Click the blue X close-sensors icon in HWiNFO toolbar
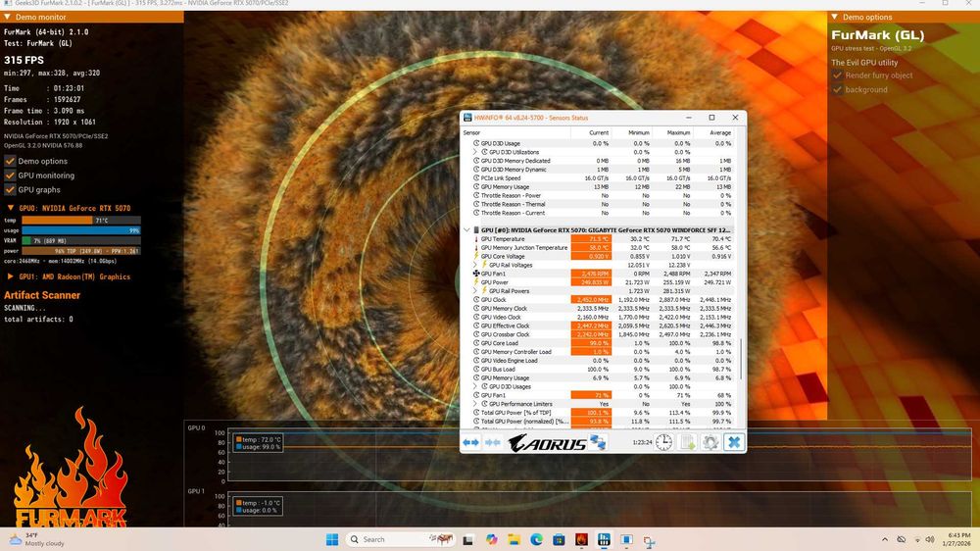 point(734,442)
